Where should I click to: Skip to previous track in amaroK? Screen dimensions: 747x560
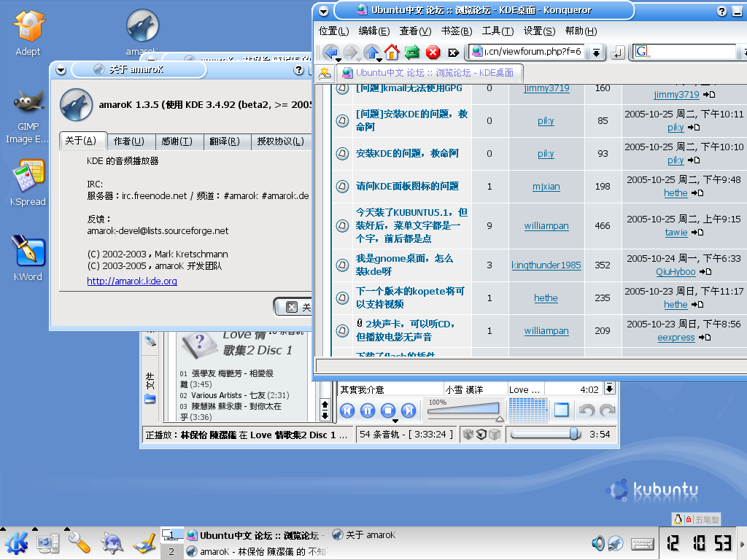347,411
